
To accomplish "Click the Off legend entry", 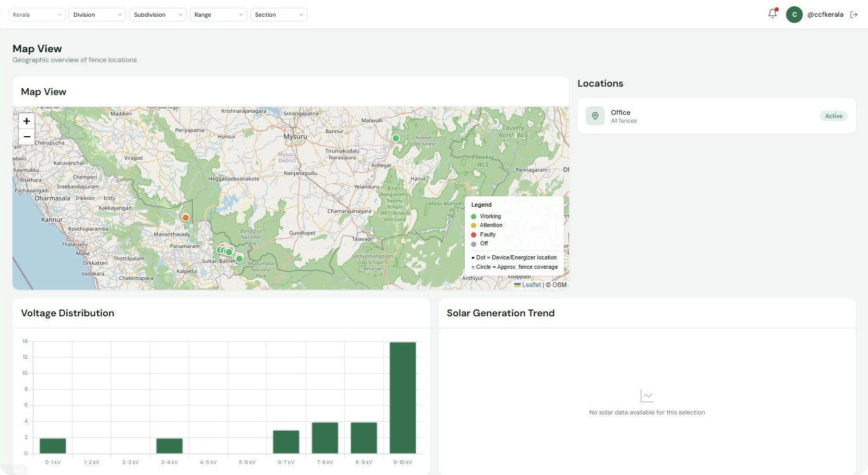I will pos(480,244).
